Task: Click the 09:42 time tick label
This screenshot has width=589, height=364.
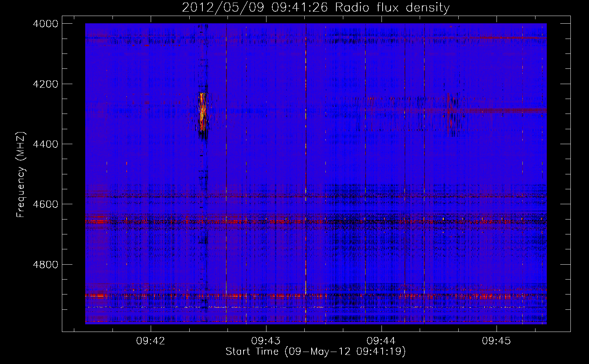Action: pos(151,341)
